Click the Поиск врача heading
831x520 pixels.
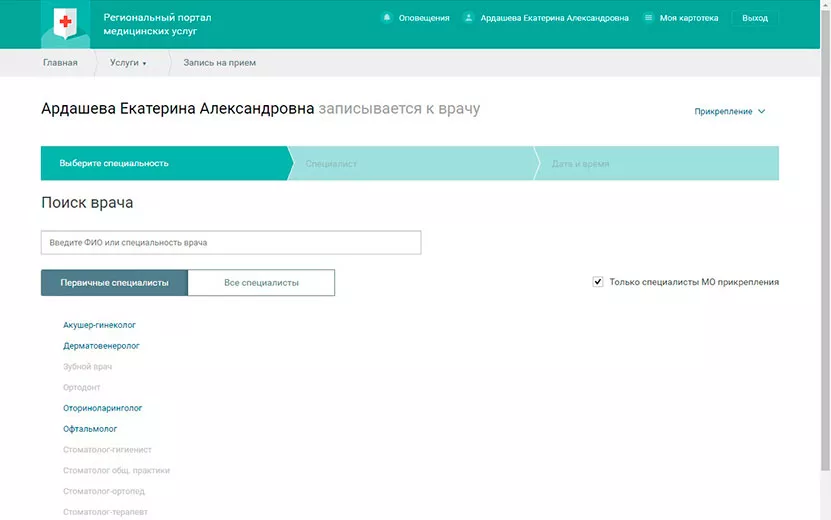point(87,202)
